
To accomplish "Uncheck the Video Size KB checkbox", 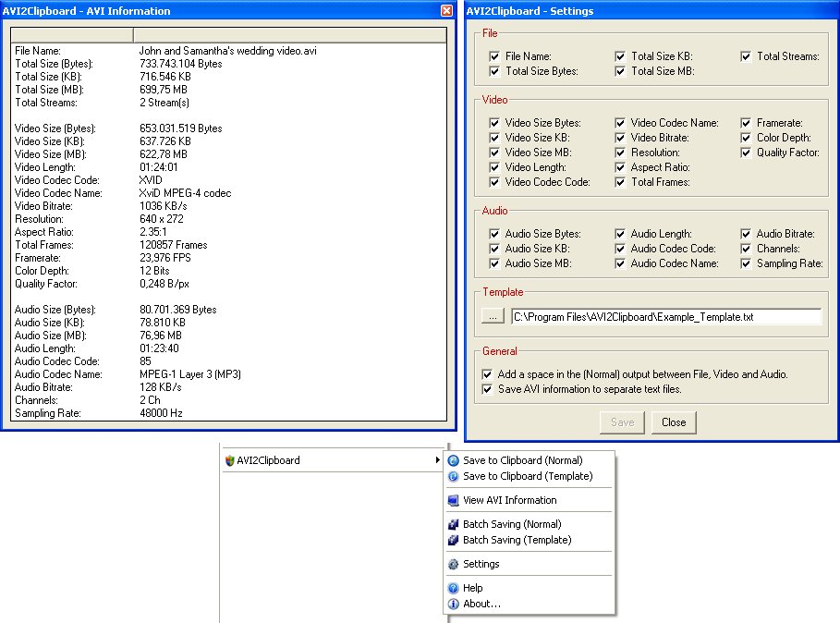I will [x=494, y=138].
